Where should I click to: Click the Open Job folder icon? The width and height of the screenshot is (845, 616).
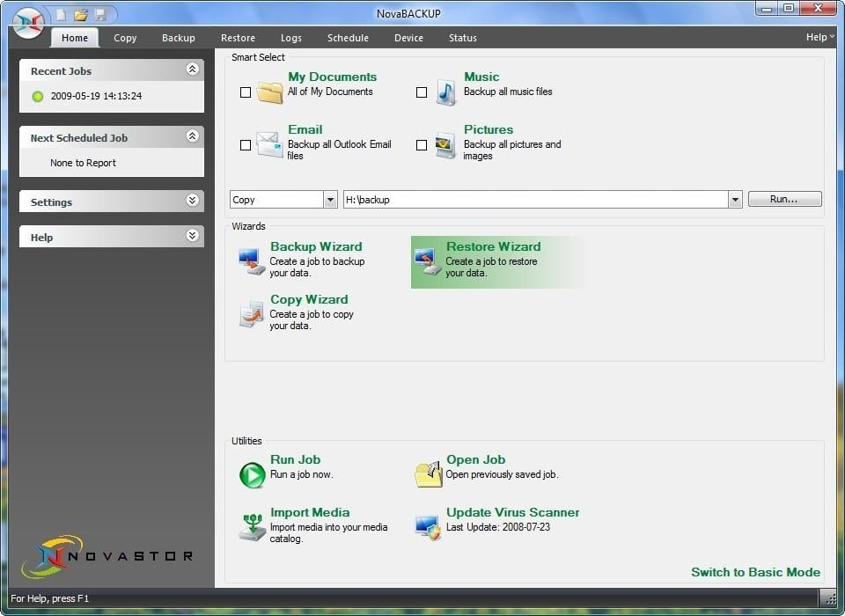click(428, 474)
